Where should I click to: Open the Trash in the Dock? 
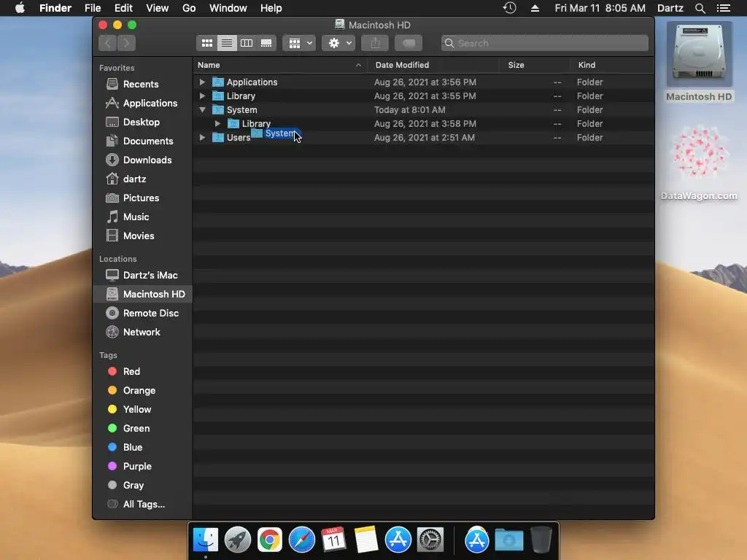tap(541, 540)
